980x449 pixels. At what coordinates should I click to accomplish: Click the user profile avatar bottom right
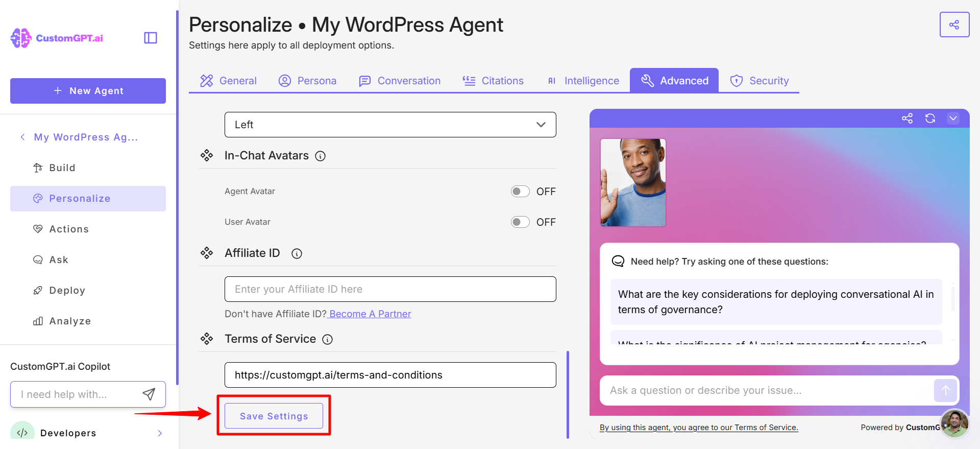pos(954,423)
